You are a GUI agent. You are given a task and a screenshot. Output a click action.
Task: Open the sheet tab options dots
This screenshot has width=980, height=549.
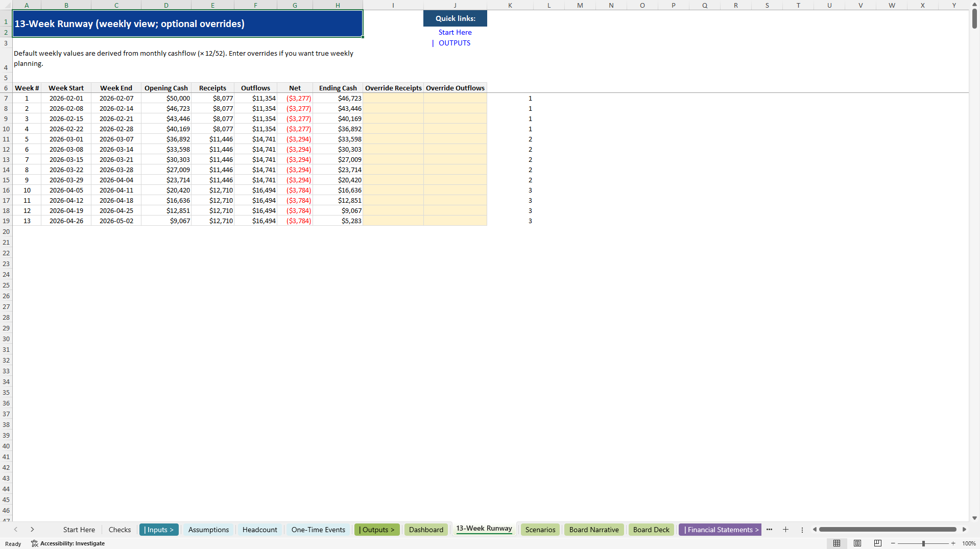click(802, 530)
